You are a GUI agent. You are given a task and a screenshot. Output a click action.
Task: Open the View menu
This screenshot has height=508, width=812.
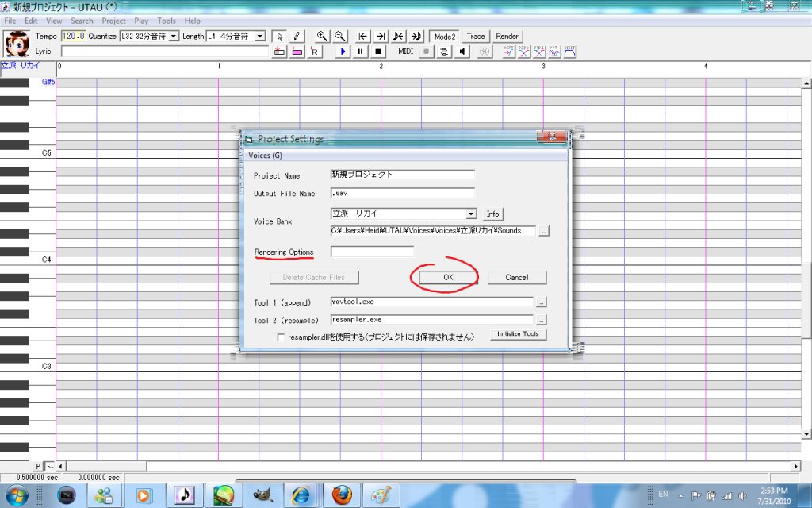[x=54, y=21]
